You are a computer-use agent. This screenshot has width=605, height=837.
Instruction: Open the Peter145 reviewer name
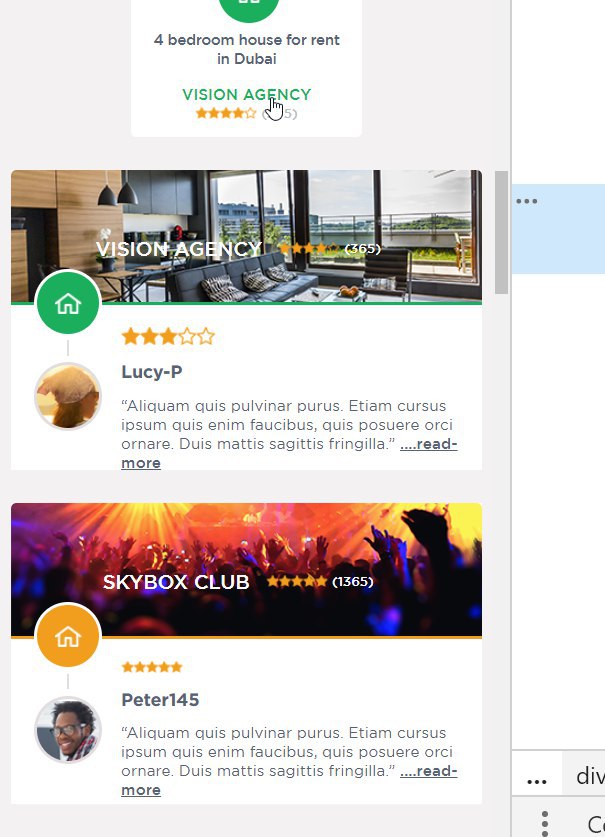(160, 700)
